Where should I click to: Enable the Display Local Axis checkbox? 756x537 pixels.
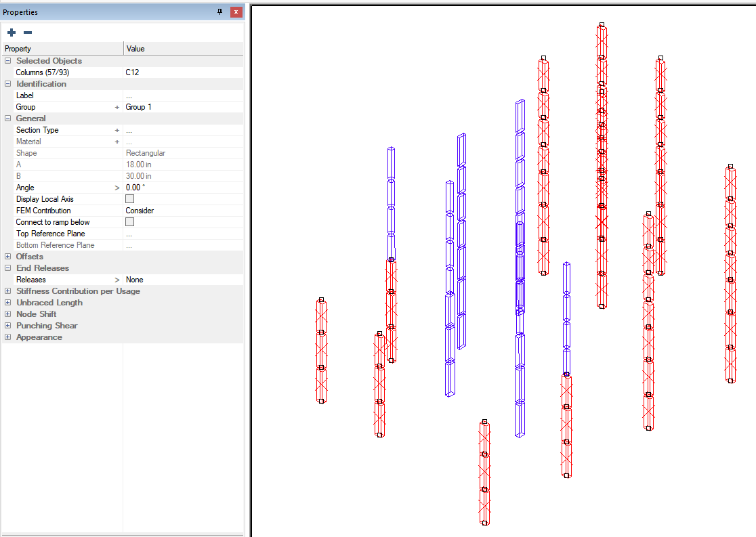(x=130, y=199)
